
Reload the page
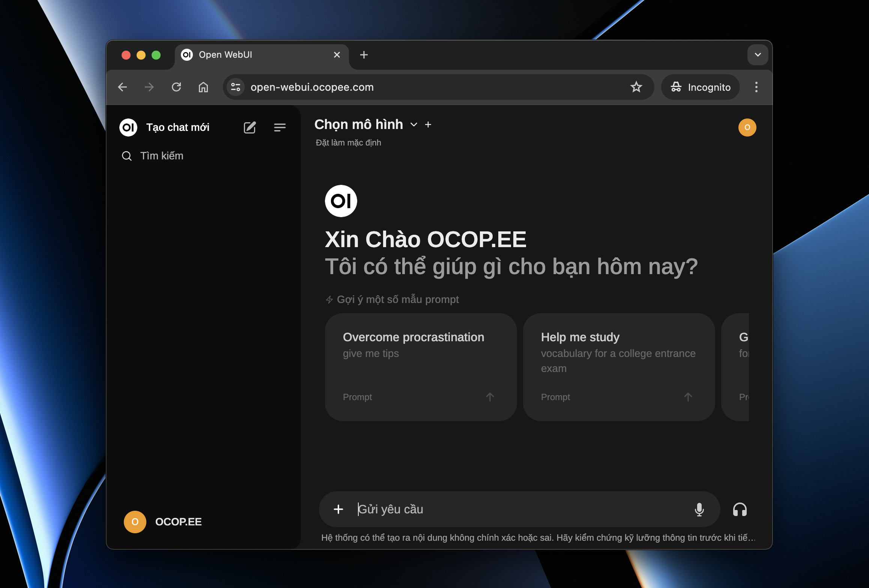click(176, 87)
